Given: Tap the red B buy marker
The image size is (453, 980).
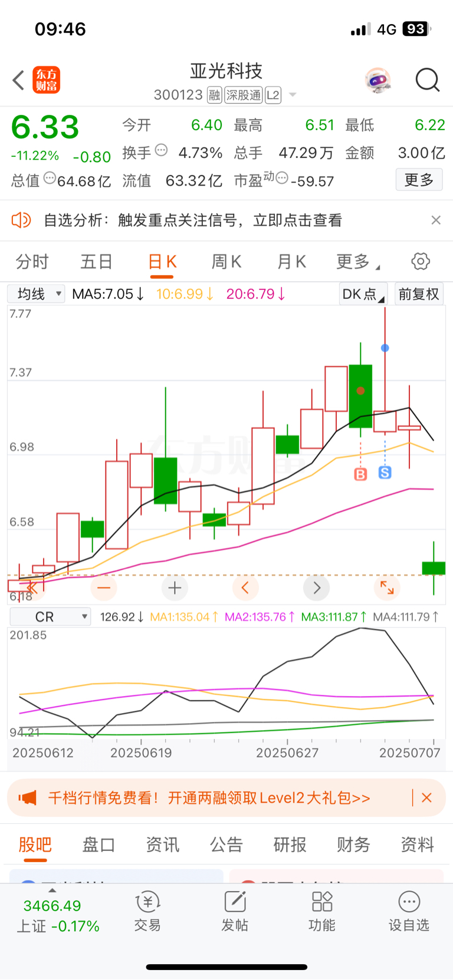Looking at the screenshot, I should 360,474.
